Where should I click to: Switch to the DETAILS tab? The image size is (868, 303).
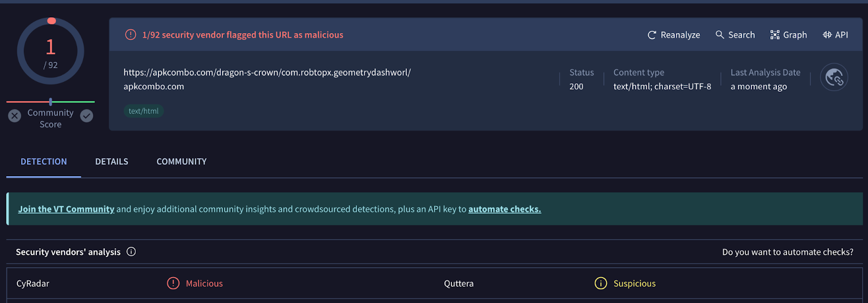[x=112, y=162]
